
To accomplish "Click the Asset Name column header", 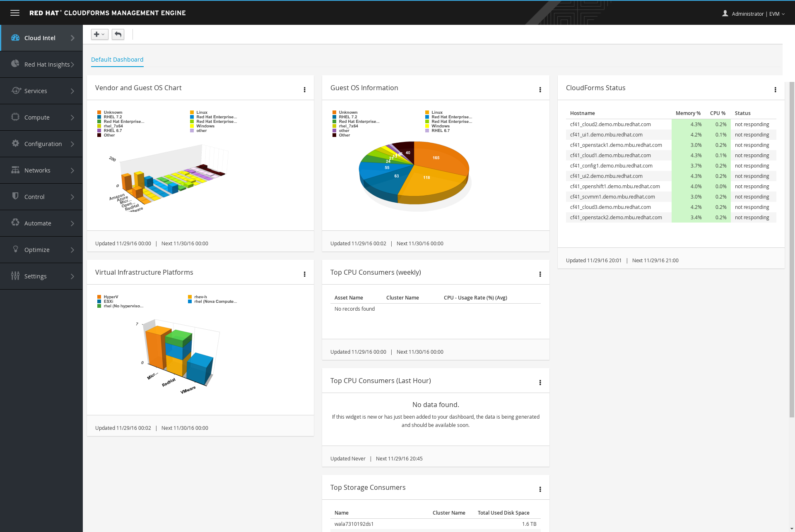I will 349,298.
